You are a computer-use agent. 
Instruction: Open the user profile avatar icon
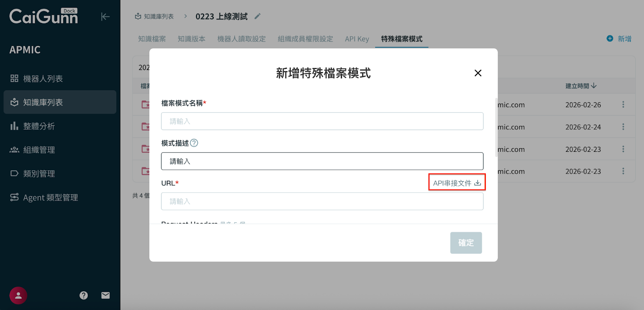click(18, 296)
